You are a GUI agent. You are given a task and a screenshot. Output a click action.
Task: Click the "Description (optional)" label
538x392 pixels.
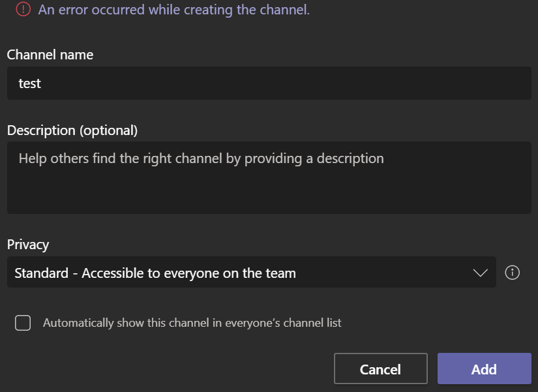[x=72, y=130]
